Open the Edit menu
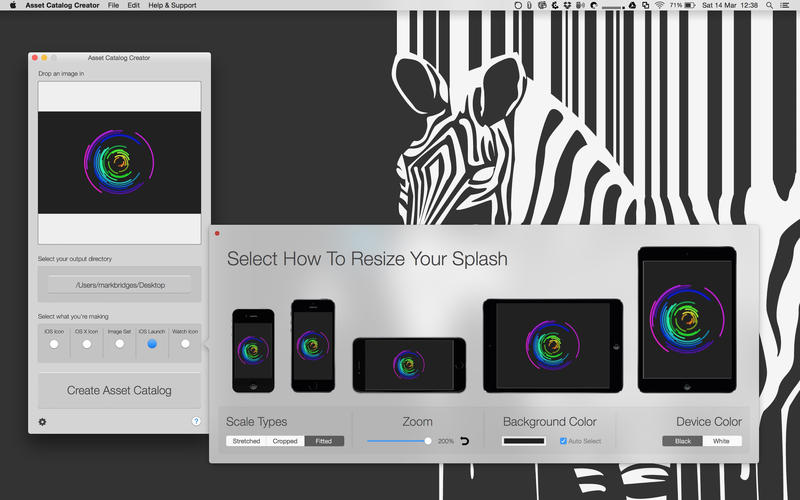Screen dimensions: 800x500 click(134, 5)
